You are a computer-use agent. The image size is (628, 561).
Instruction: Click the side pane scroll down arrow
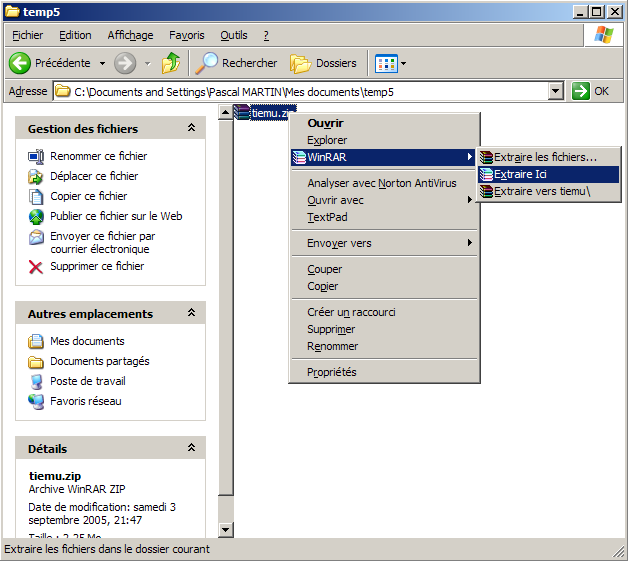[225, 530]
